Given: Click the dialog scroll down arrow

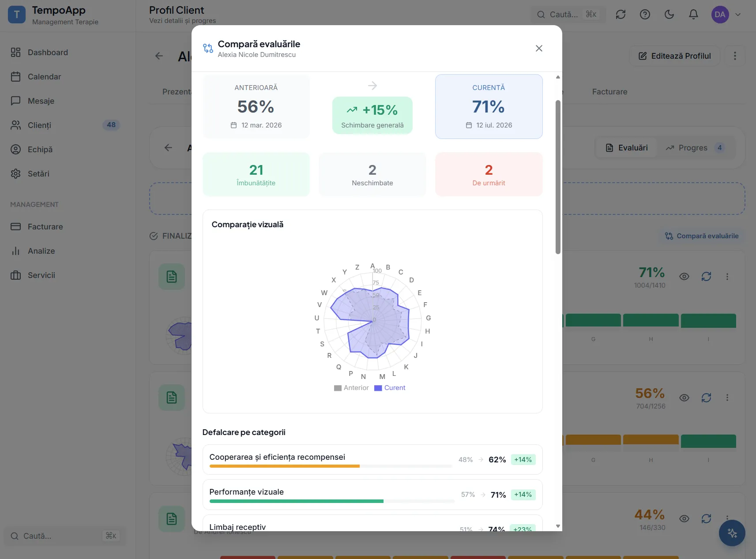Looking at the screenshot, I should coord(558,526).
